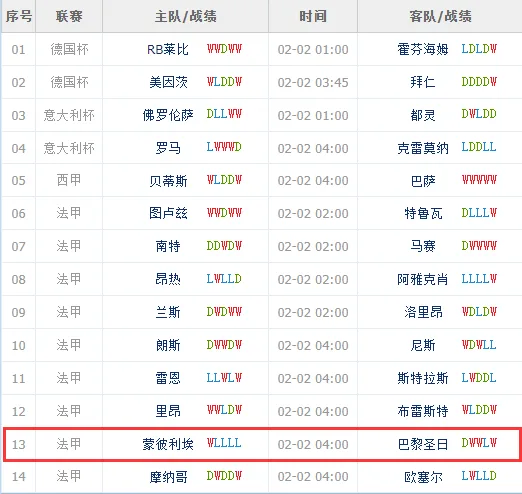Select the 南特 home team
Viewport: 522px width, 494px height.
coord(168,246)
